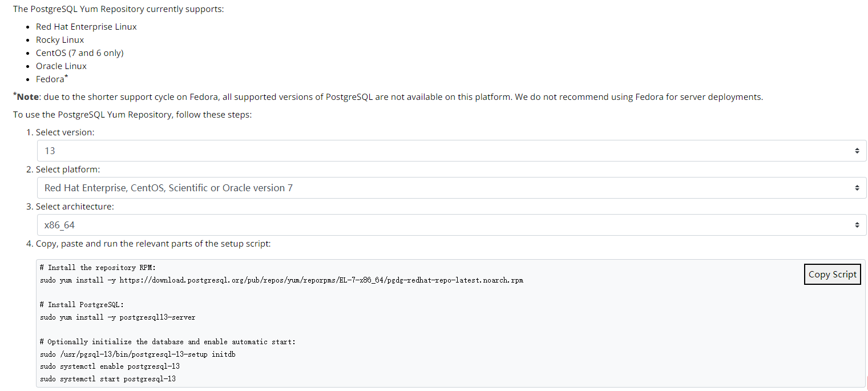Screen dimensions: 868x391
Task: Click the '# Install the repository RPM' comment
Action: (98, 268)
